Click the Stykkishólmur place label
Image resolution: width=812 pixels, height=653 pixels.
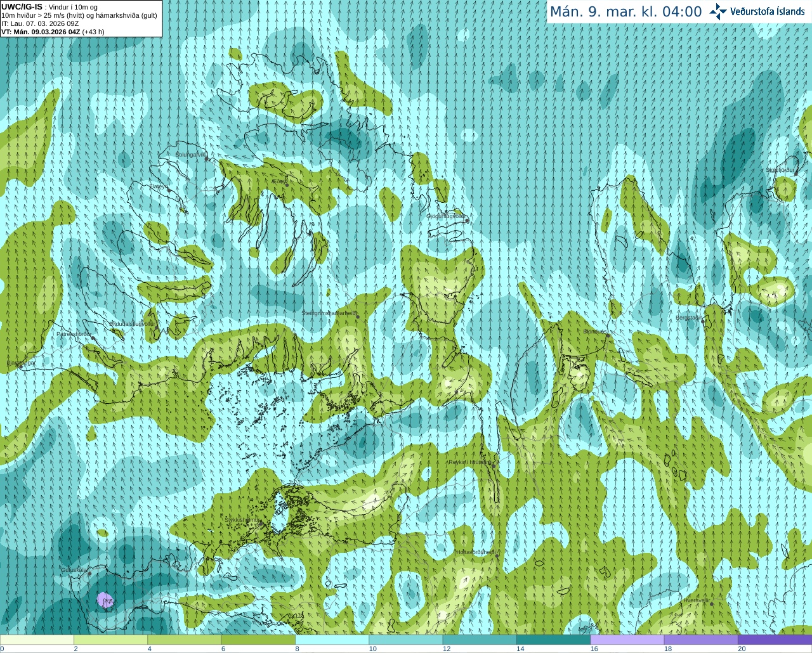242,520
